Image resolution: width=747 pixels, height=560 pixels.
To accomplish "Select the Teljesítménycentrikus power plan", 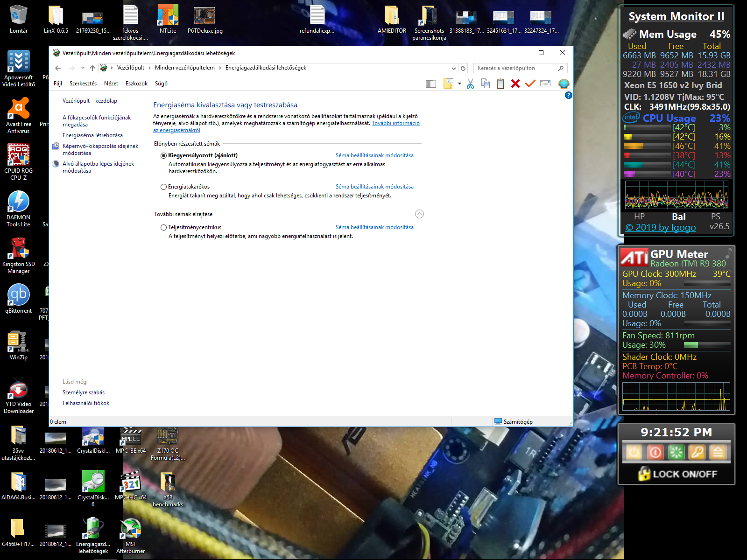I will [163, 227].
